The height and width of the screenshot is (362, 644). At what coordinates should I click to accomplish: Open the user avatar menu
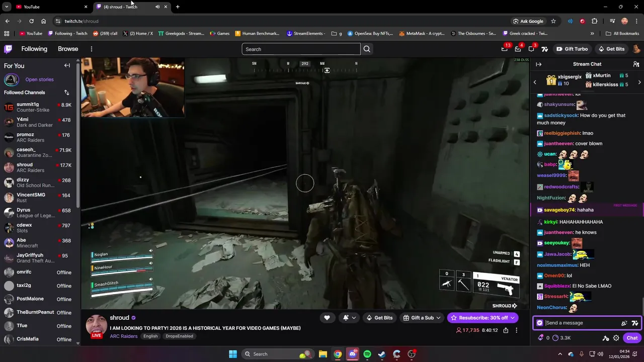[636, 49]
